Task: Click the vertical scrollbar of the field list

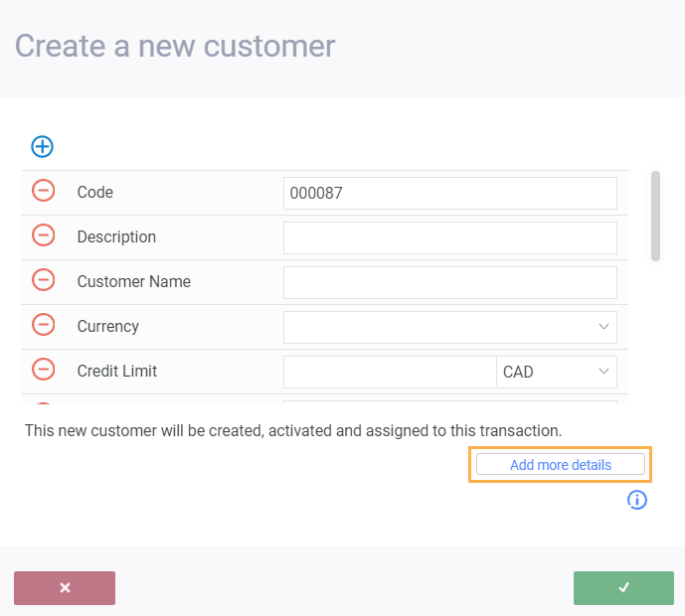Action: coord(655,216)
